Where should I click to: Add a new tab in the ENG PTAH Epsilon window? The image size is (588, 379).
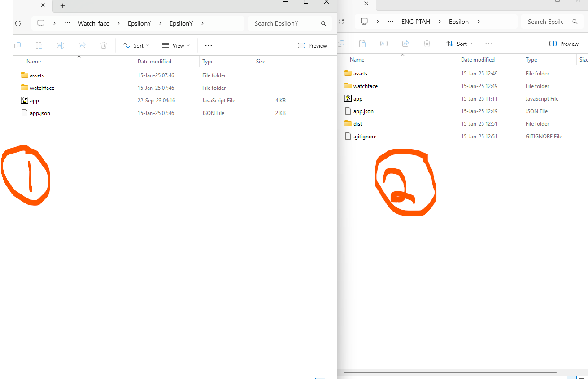click(x=386, y=4)
